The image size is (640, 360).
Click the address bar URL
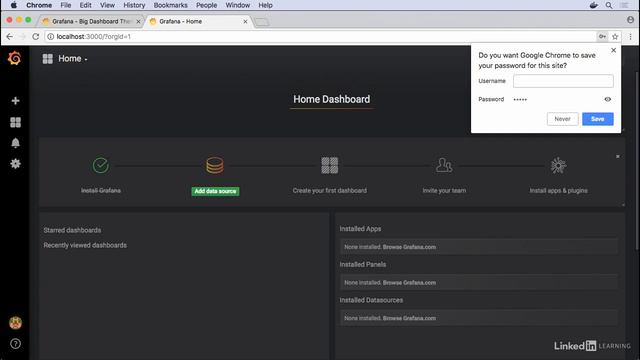pos(93,37)
